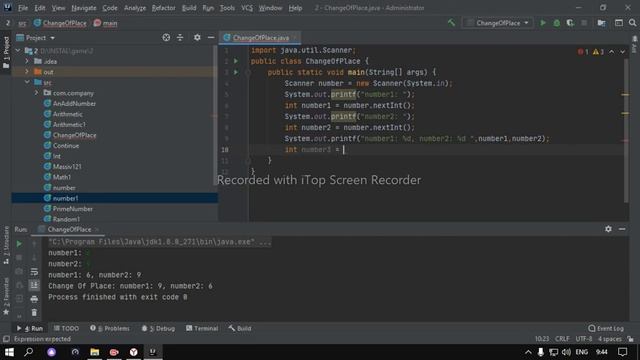The height and width of the screenshot is (360, 640).
Task: Expand the out folder
Action: (27, 72)
